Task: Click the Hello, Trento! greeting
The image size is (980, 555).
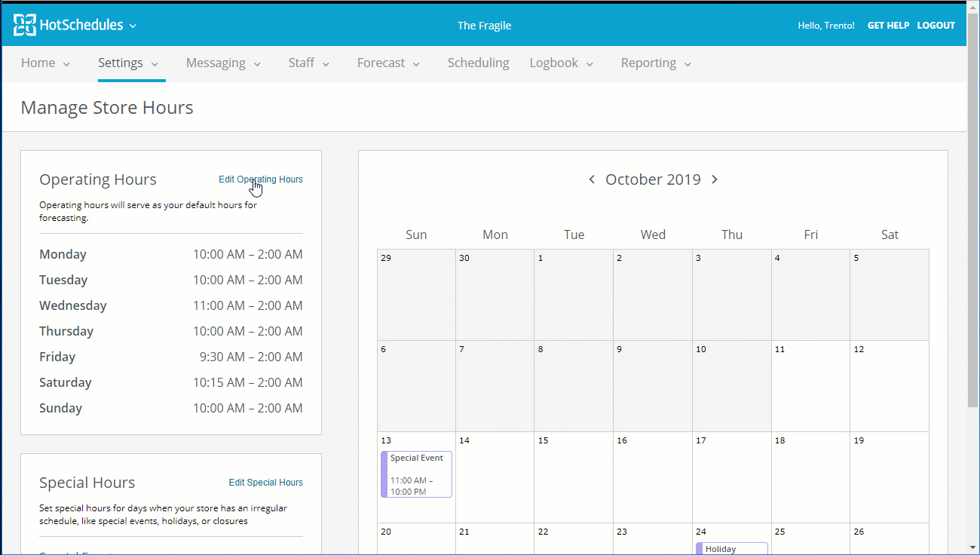Action: coord(826,25)
